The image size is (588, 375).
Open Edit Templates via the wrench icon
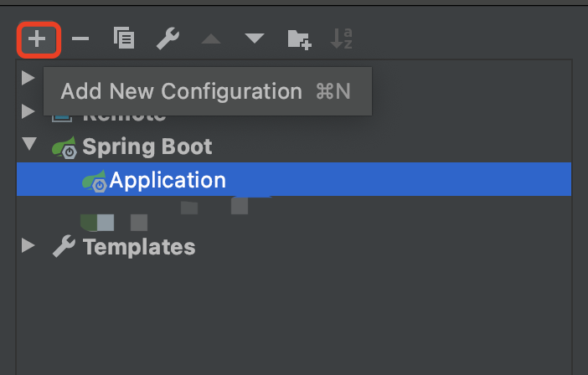click(x=168, y=39)
